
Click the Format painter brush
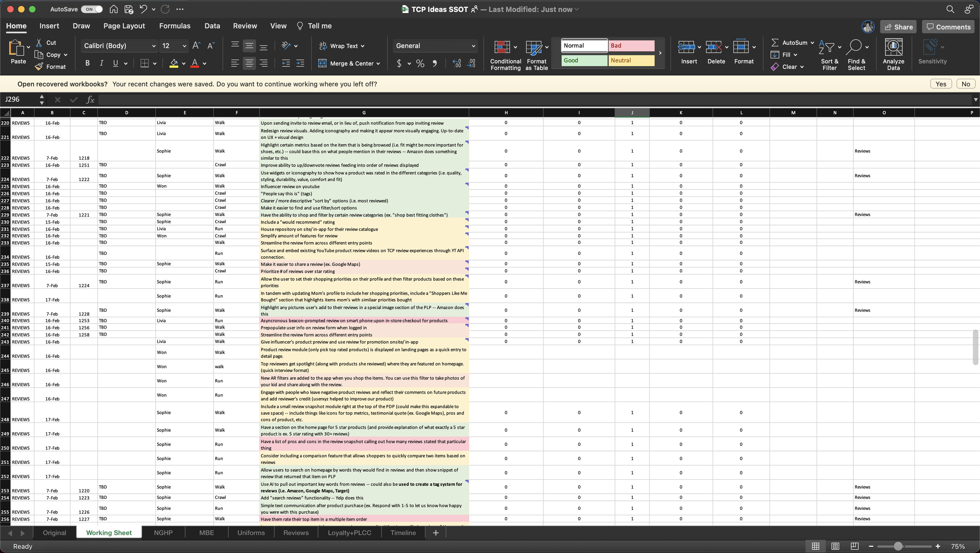(39, 67)
